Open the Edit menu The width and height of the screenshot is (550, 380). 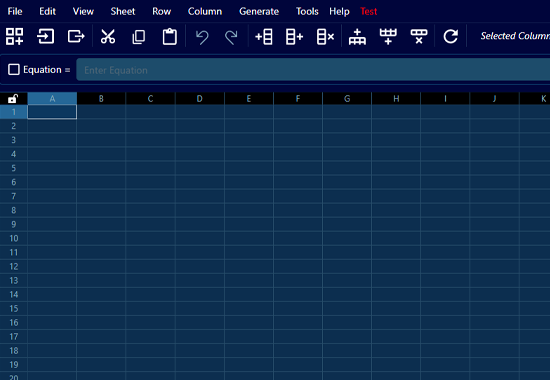pos(47,11)
